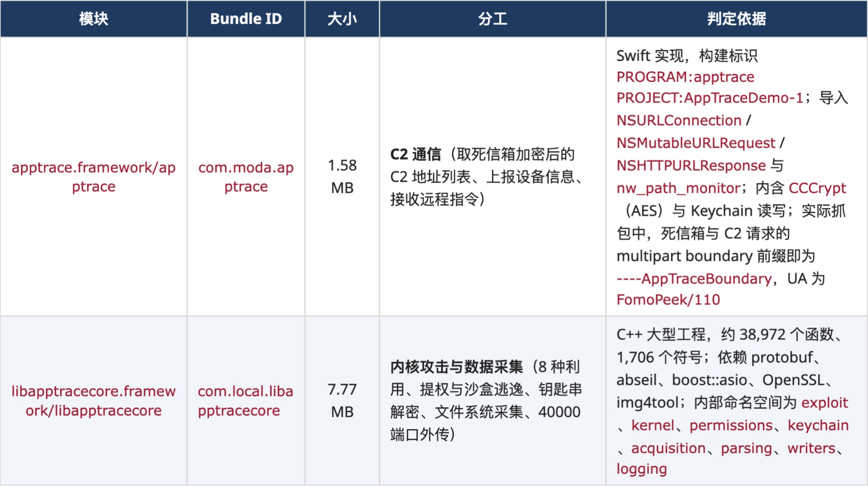Screen dimensions: 868x486
Task: Click FomoPeek/110 user agent text
Action: [668, 300]
